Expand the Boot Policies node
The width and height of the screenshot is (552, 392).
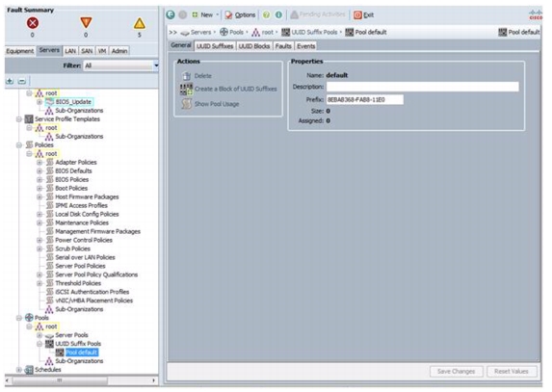[x=39, y=188]
